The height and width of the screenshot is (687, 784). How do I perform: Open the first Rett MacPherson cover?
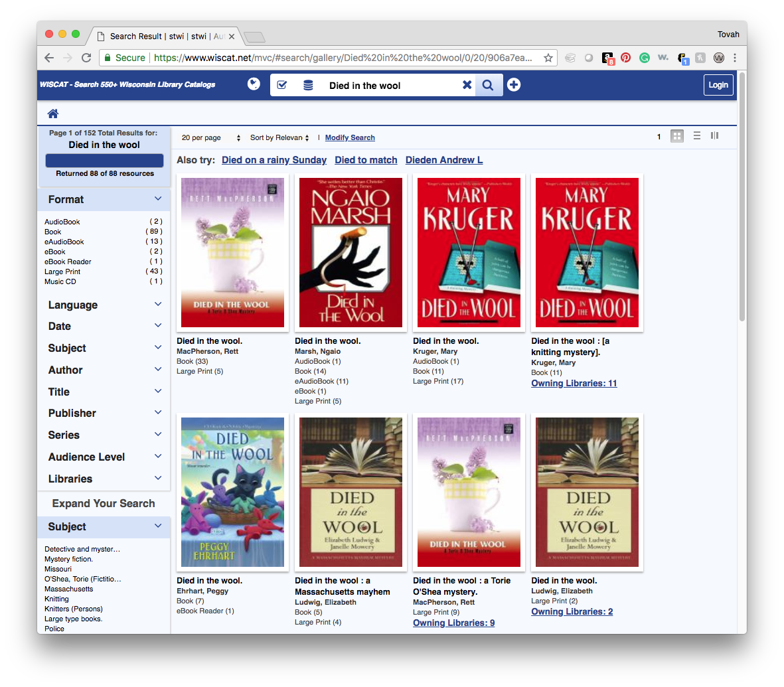232,252
